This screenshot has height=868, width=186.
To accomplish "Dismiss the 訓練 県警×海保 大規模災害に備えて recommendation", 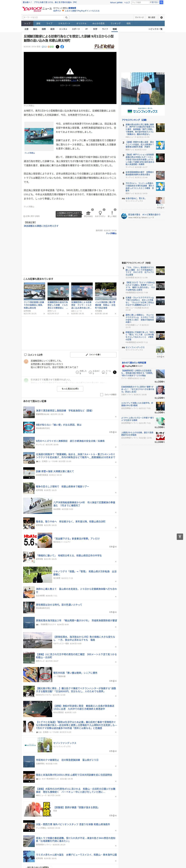I will click(115, 477).
